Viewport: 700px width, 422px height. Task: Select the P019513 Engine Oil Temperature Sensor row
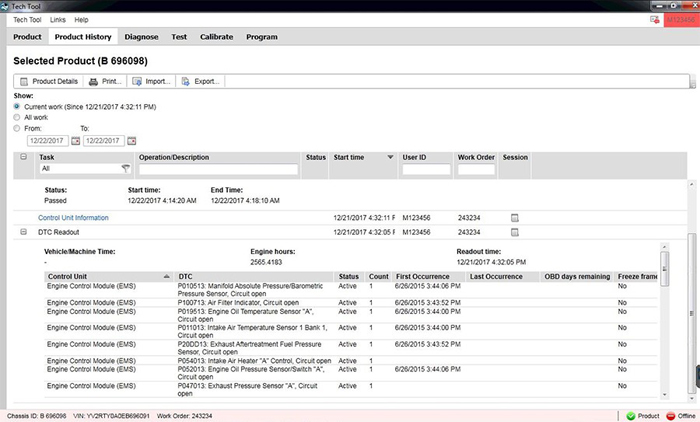[x=351, y=315]
